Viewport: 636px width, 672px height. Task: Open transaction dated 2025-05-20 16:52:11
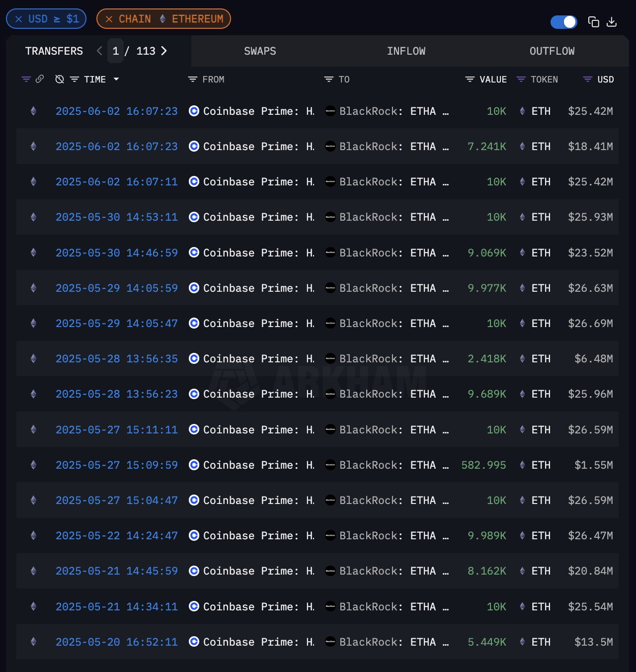click(x=117, y=642)
